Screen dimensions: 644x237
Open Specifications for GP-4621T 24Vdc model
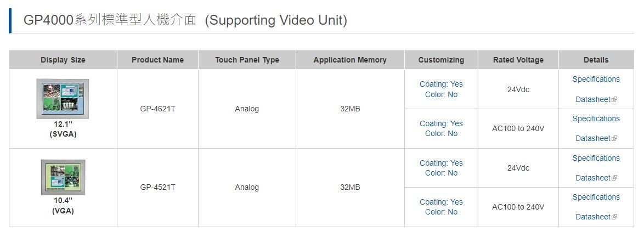tap(596, 79)
